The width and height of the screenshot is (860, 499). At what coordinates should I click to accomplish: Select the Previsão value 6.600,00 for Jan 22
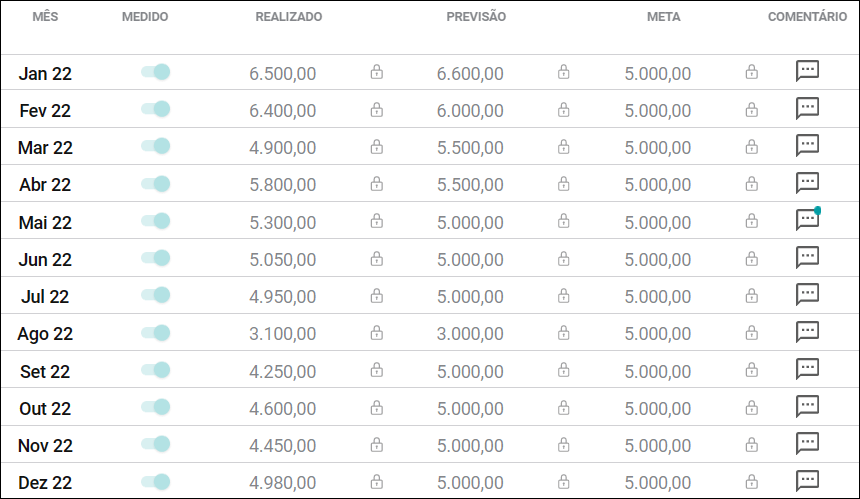point(470,73)
